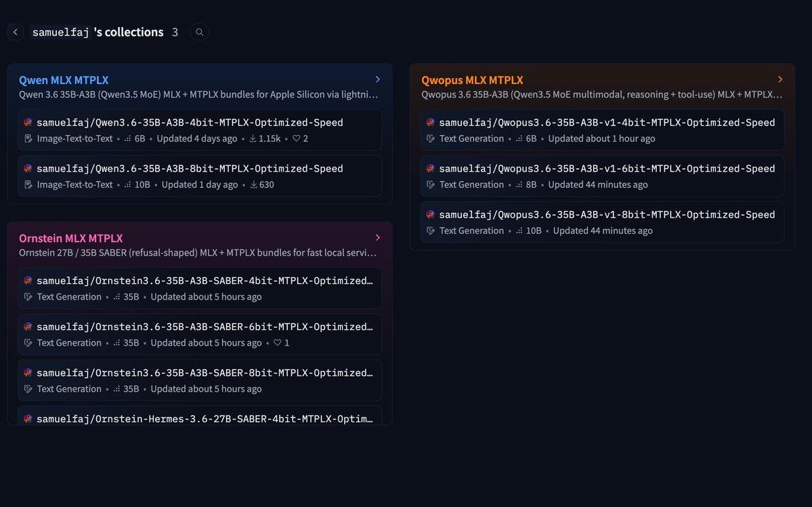Open Qwopus3.6-35B-A3B-v1-4bit model card
Viewport: 812px width, 507px height.
click(602, 130)
